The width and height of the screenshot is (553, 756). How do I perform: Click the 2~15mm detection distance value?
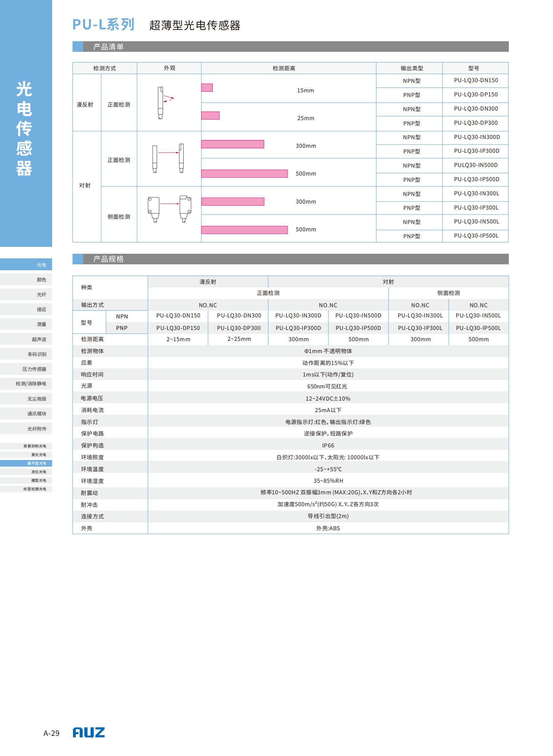[178, 339]
